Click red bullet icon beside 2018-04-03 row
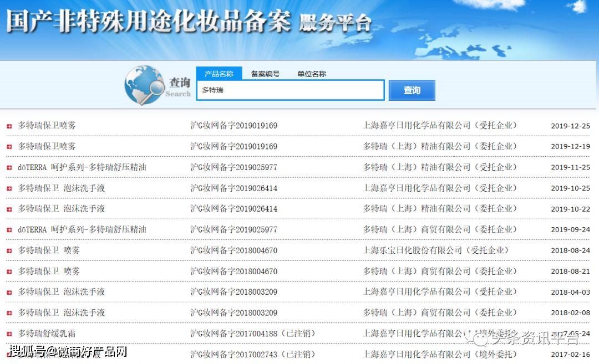Screen dimensions: 599x364 (9, 293)
